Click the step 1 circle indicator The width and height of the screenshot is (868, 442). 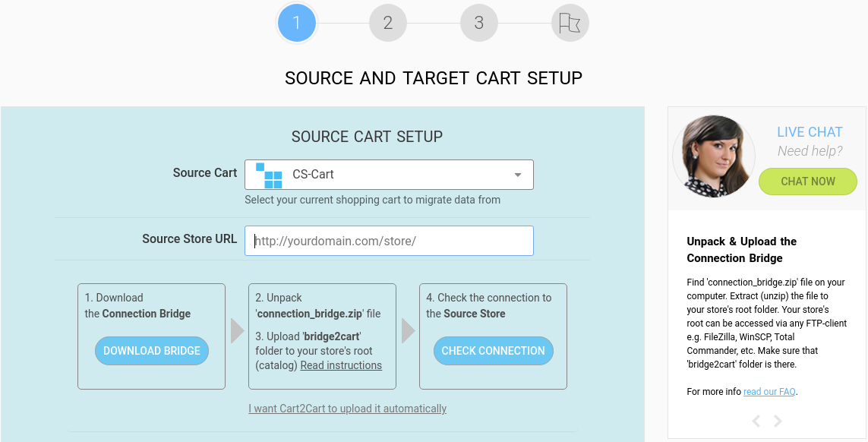[x=297, y=24]
